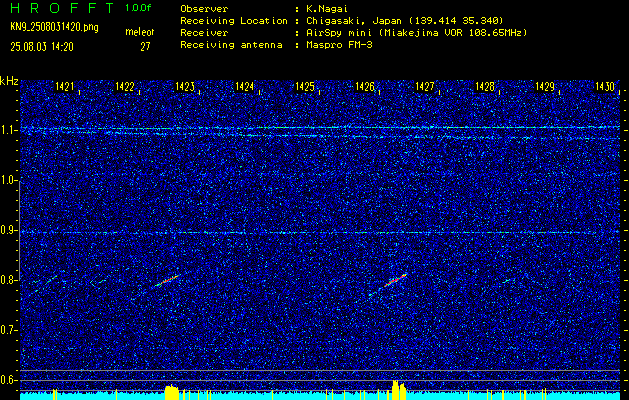
Task: Click the red meteor echo near 1423
Action: 167,280
